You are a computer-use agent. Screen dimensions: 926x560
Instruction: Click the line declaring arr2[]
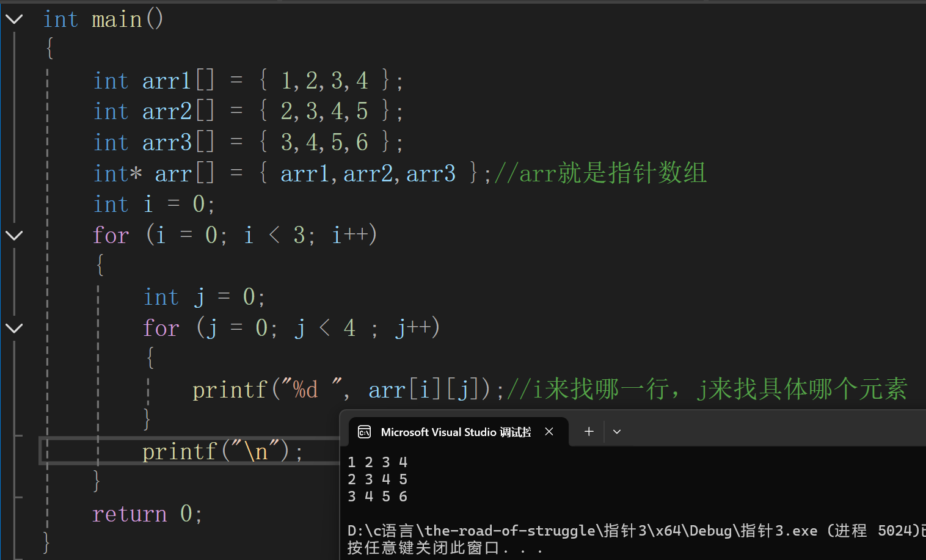pyautogui.click(x=248, y=111)
